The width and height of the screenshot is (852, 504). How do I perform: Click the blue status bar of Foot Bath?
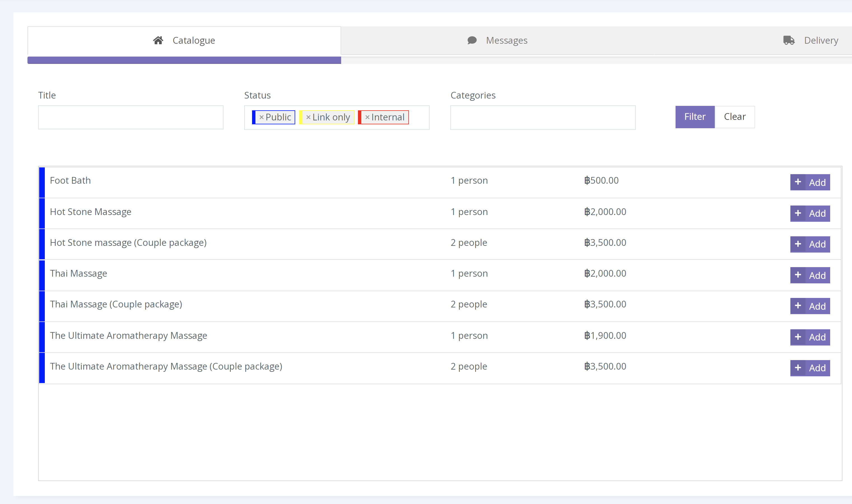pyautogui.click(x=42, y=182)
